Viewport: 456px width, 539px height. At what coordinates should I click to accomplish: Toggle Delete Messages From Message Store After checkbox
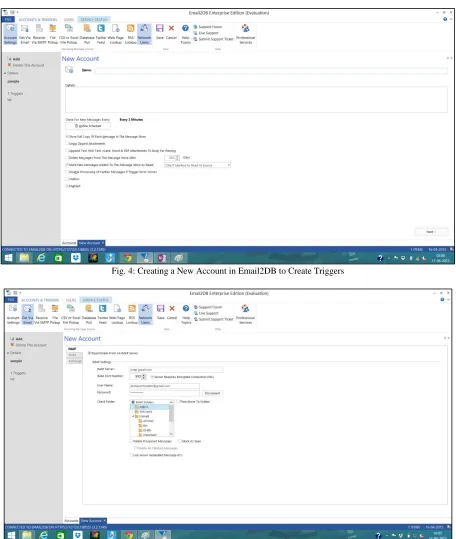67,158
